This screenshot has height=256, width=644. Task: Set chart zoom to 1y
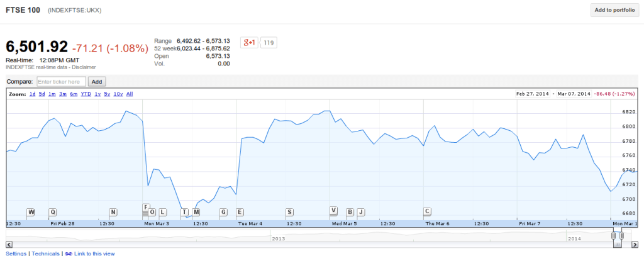click(x=97, y=94)
